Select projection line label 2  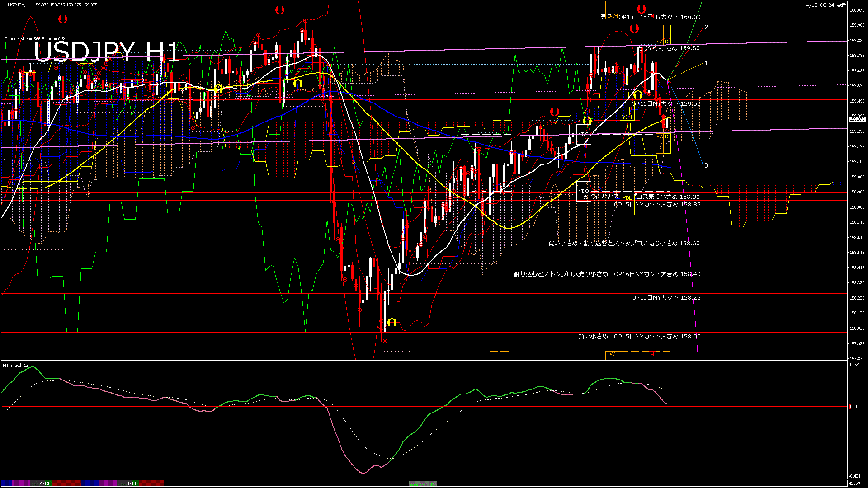pyautogui.click(x=706, y=28)
